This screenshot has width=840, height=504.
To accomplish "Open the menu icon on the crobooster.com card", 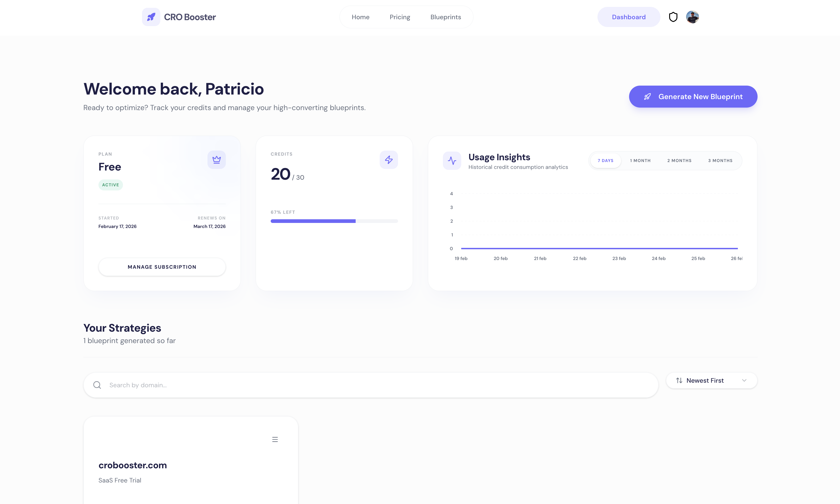I will (x=275, y=439).
